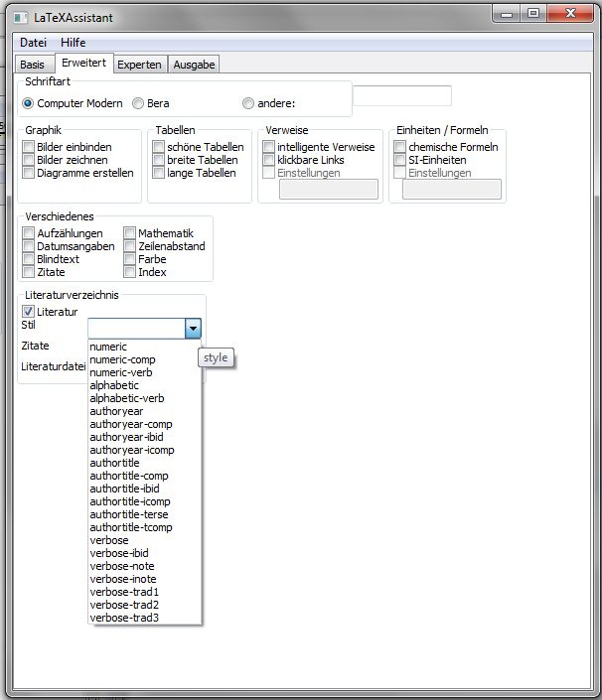Tick the Blindtext checkbox
The width and height of the screenshot is (602, 700).
[x=29, y=259]
